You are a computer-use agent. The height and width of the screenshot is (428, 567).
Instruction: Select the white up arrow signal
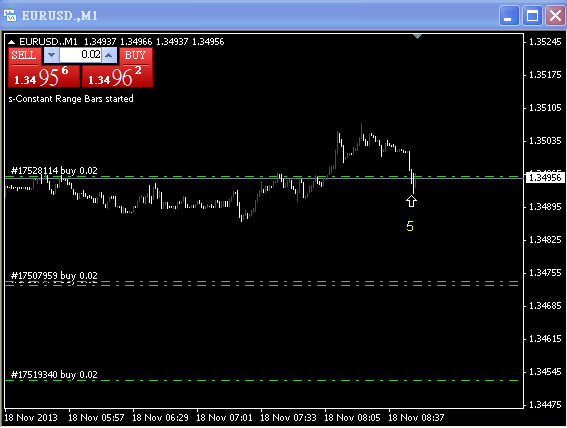click(411, 201)
